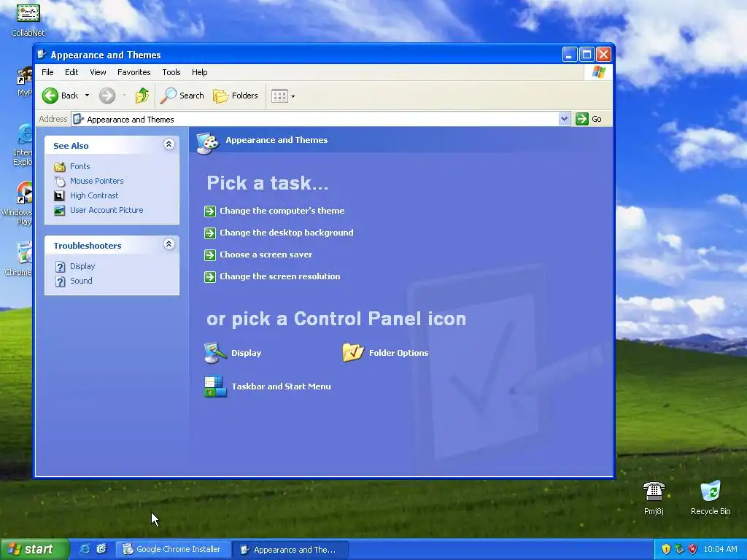Select Change the screen resolution task
747x560 pixels.
pyautogui.click(x=279, y=276)
